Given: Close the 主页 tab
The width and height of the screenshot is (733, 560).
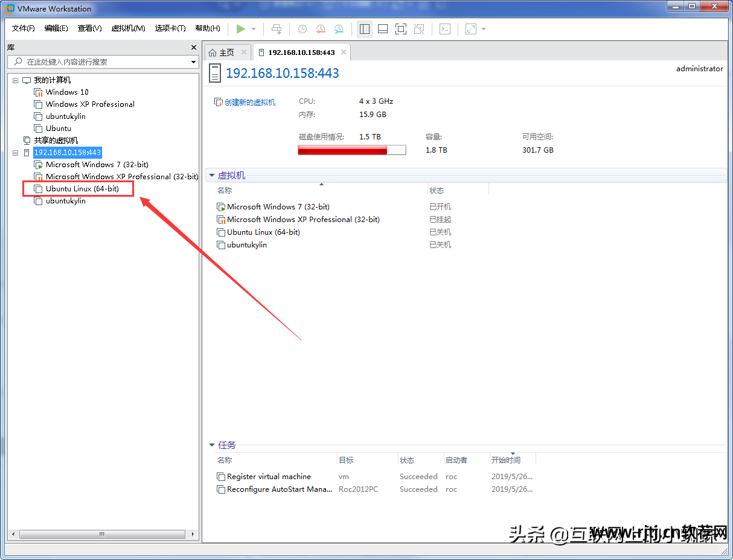Looking at the screenshot, I should [244, 52].
